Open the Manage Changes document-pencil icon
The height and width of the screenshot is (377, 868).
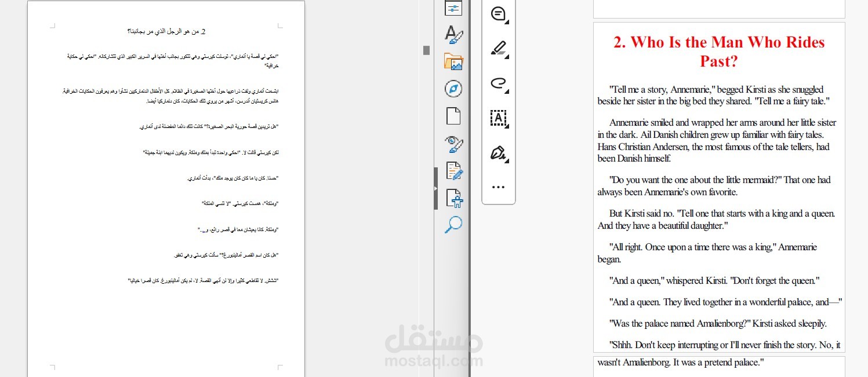[453, 171]
